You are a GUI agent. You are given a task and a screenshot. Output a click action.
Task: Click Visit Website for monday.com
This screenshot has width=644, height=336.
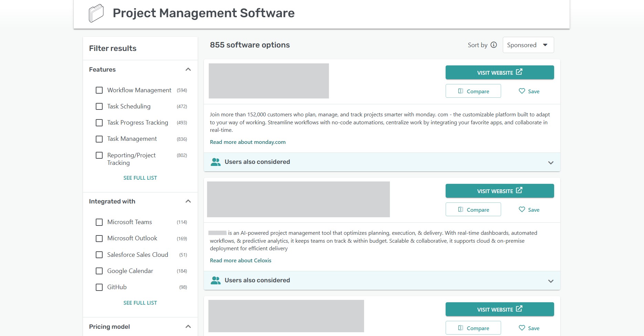tap(500, 72)
